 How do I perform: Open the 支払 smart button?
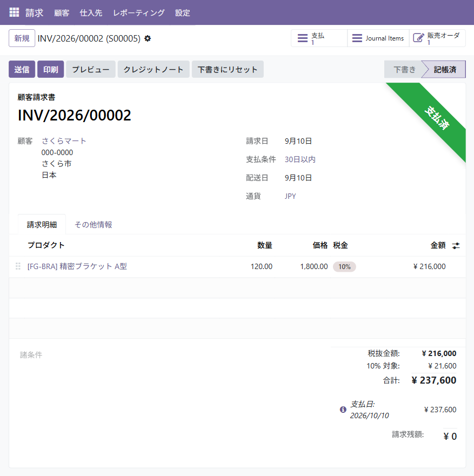(x=319, y=38)
